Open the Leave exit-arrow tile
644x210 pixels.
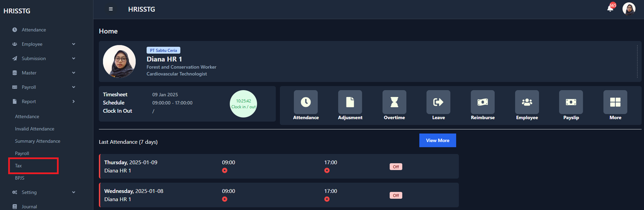tap(438, 102)
